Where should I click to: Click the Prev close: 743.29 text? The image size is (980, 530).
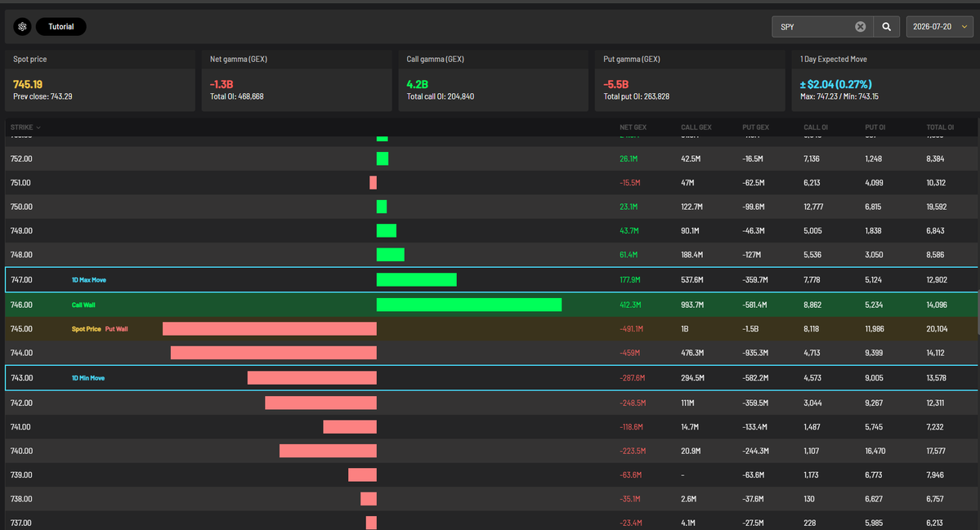[x=43, y=96]
